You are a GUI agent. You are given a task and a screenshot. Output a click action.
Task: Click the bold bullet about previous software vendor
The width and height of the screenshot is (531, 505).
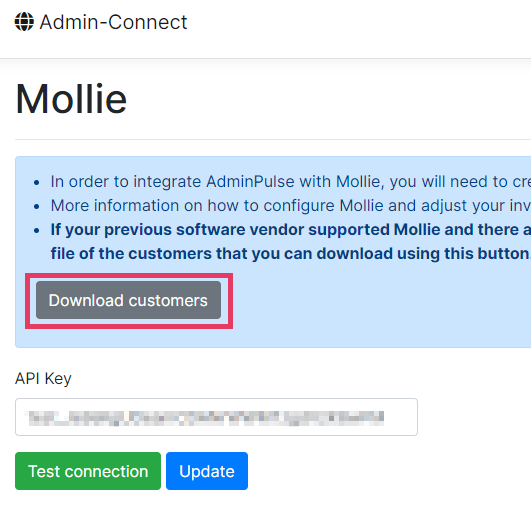click(291, 230)
